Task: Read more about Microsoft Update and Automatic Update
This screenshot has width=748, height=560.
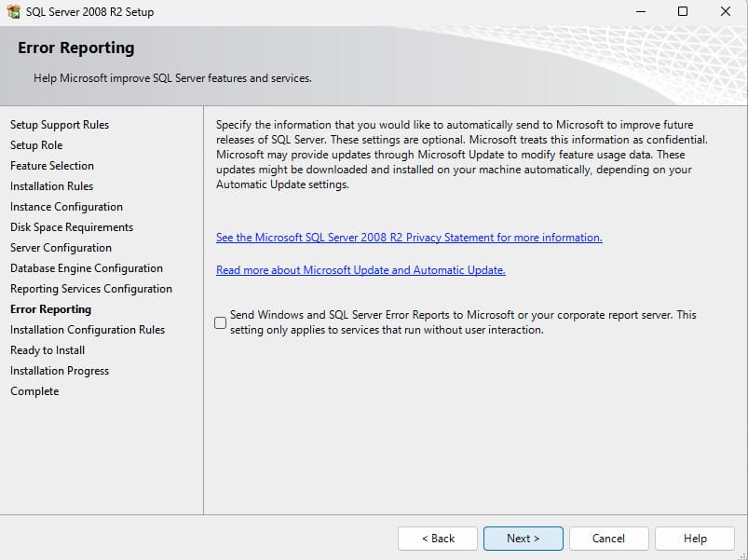Action: click(360, 270)
